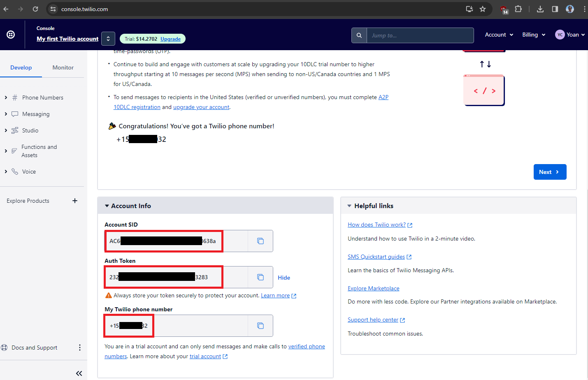
Task: Open the Twilio product switcher logo icon
Action: click(11, 35)
